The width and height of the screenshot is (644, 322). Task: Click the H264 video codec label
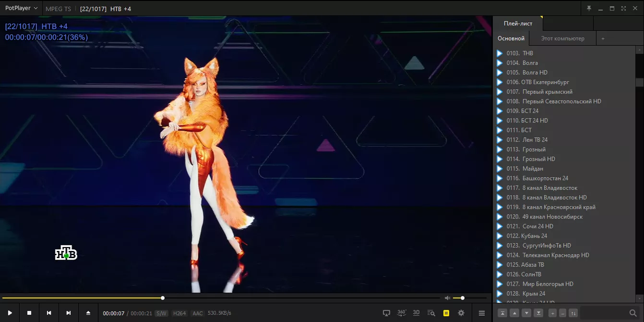point(179,313)
